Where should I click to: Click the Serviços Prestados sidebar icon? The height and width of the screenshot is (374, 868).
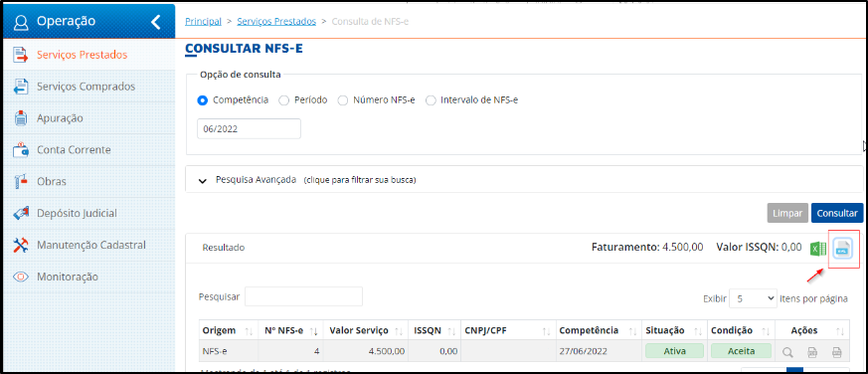tap(21, 55)
